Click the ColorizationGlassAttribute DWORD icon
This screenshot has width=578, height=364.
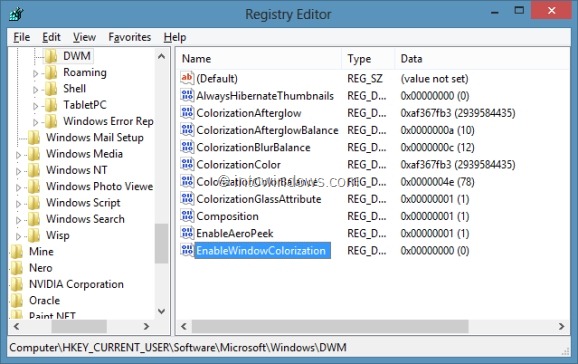187,198
